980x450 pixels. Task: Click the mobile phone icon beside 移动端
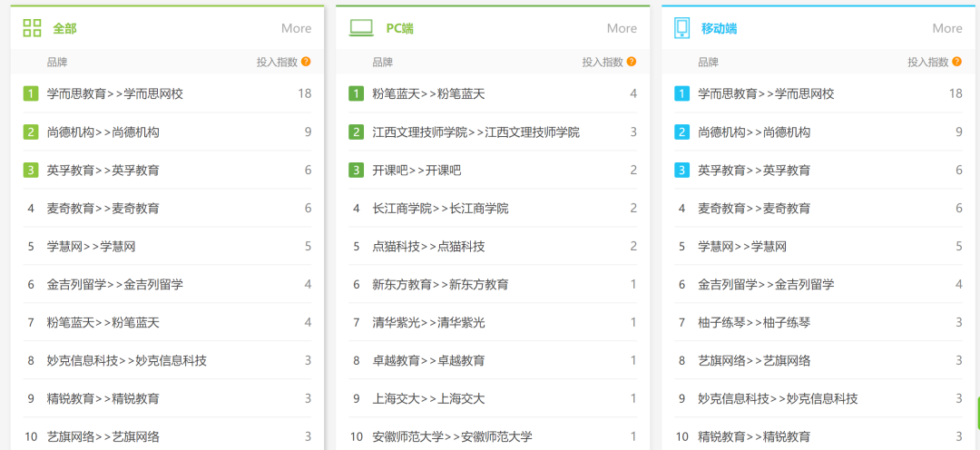pyautogui.click(x=681, y=28)
